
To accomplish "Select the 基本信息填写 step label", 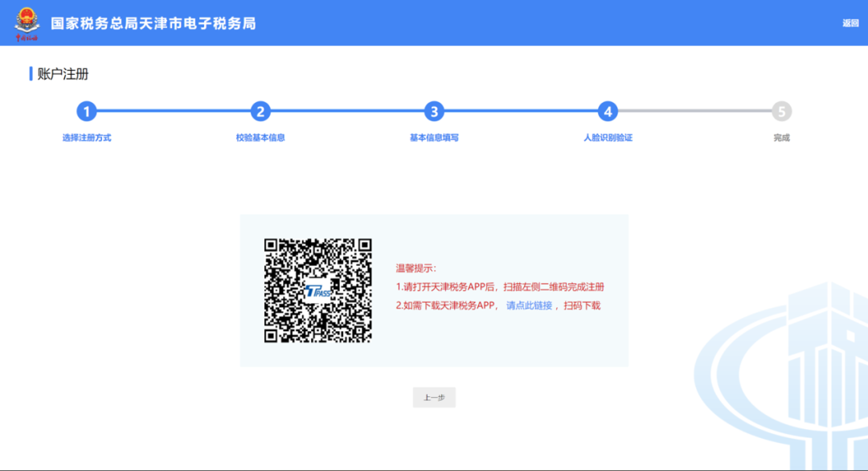I will point(434,137).
